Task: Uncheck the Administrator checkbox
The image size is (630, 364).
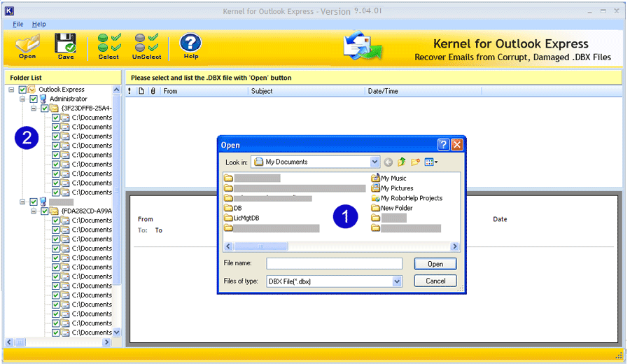Action: point(34,99)
